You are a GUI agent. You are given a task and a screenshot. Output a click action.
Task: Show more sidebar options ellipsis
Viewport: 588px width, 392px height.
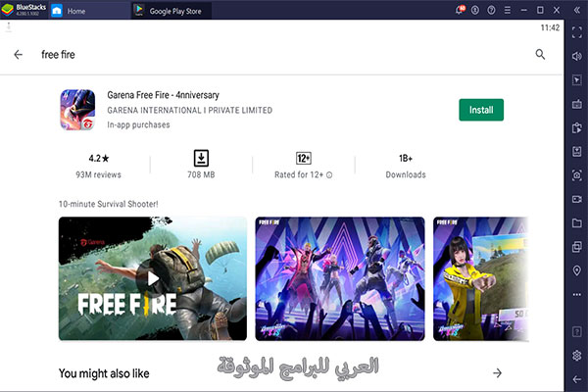point(577,294)
